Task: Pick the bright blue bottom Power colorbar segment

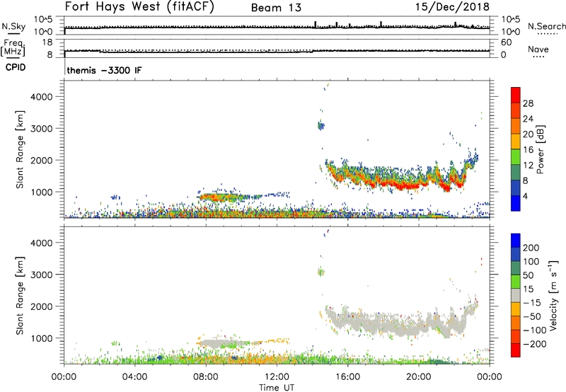Action: point(516,204)
